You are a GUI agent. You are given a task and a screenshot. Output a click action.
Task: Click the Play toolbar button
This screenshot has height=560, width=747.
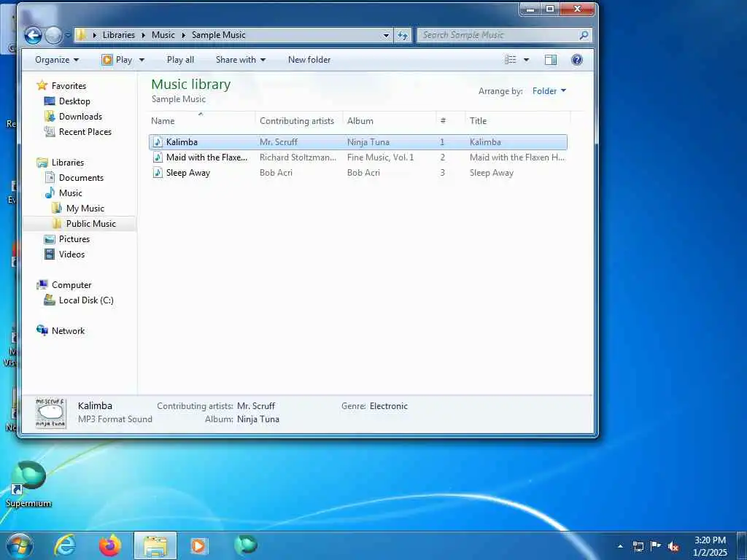117,60
